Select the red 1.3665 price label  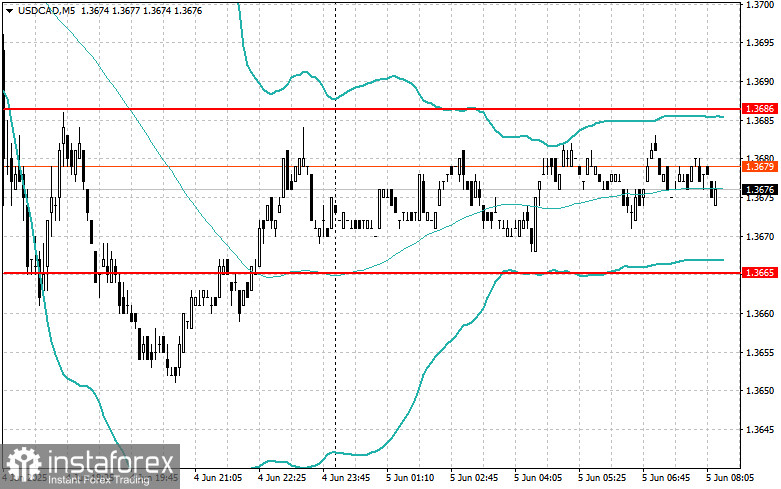pyautogui.click(x=760, y=272)
